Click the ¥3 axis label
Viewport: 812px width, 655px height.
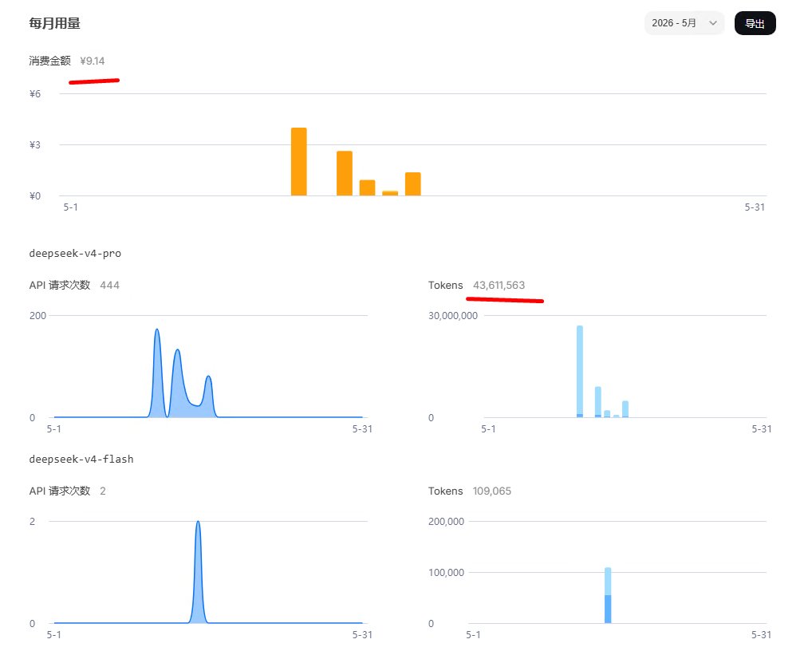click(34, 145)
